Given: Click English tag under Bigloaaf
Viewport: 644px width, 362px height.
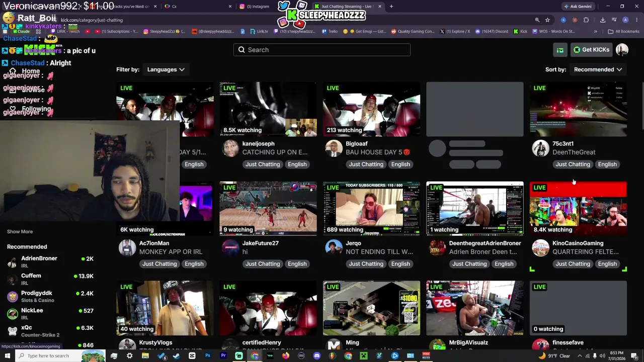Looking at the screenshot, I should click(x=400, y=164).
